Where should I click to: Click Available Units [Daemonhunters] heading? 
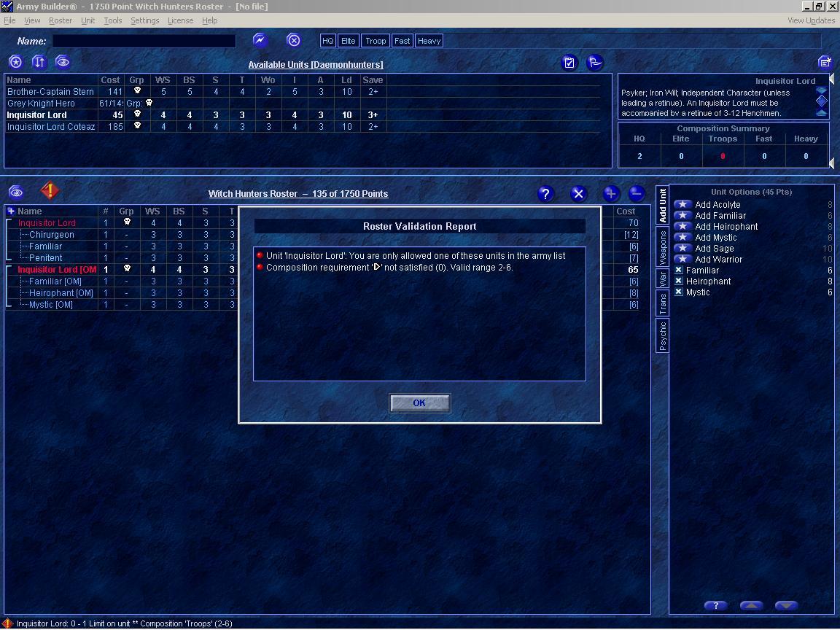(x=316, y=65)
